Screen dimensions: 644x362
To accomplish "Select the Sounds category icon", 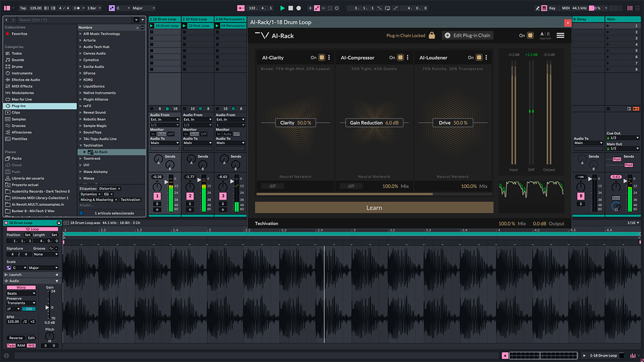I will (7, 60).
